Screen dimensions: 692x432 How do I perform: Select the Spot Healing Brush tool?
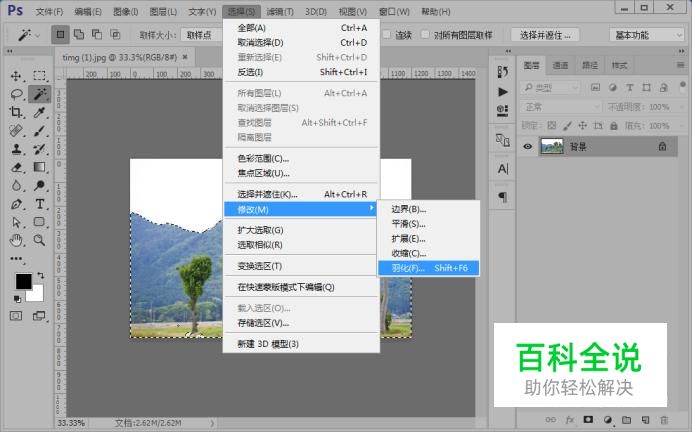coord(16,131)
